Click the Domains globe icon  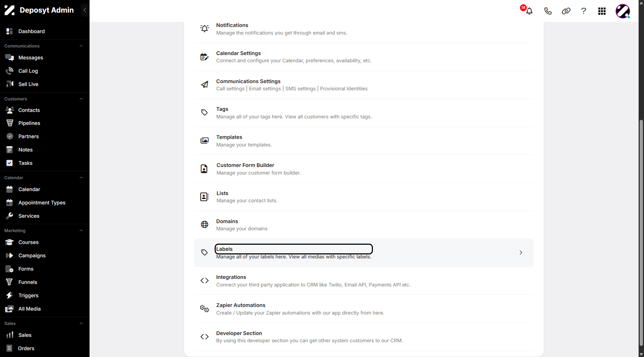(x=204, y=225)
